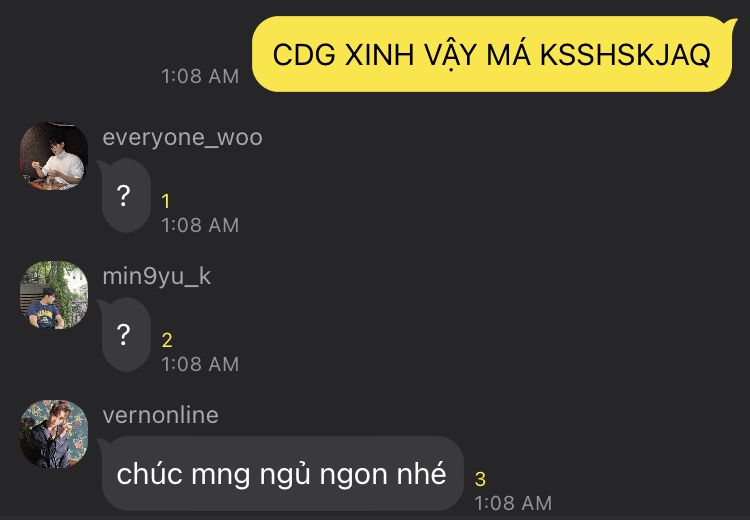750x520 pixels.
Task: Click the bubble tail of vernonline's message
Action: 102,443
